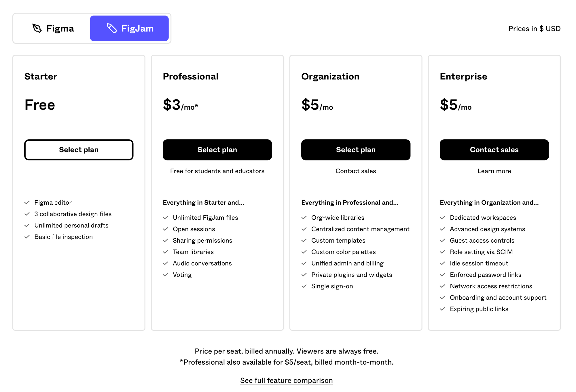Click checkmark icon beside Dedicated workspaces
Viewport: 576px width, 392px height.
tap(443, 218)
